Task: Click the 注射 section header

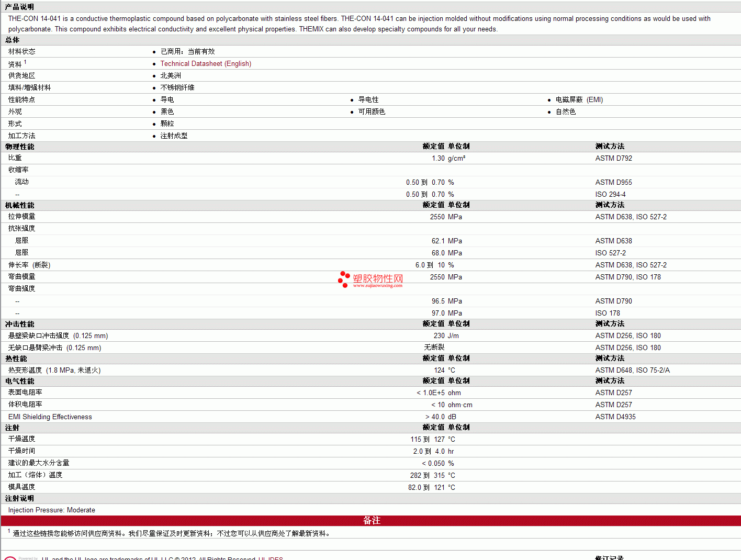Action: [12, 428]
